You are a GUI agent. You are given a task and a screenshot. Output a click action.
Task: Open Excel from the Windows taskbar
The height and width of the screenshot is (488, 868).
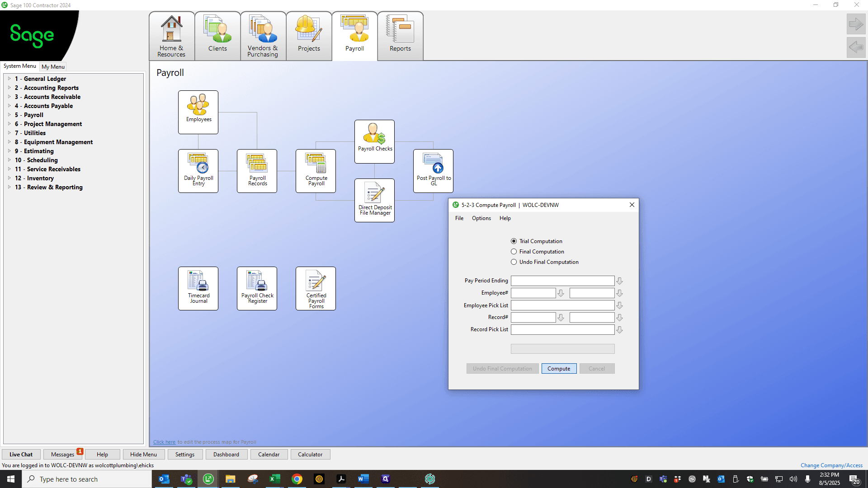[x=274, y=479]
